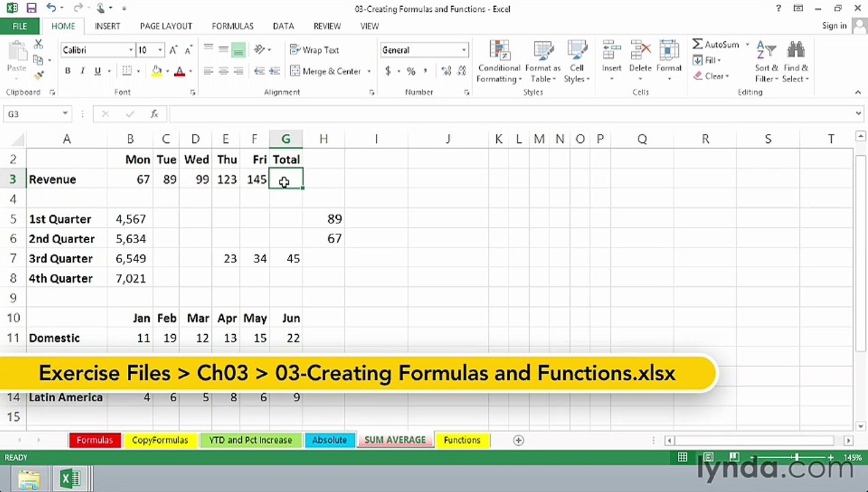
Task: Click the Undo arrow icon
Action: click(51, 8)
